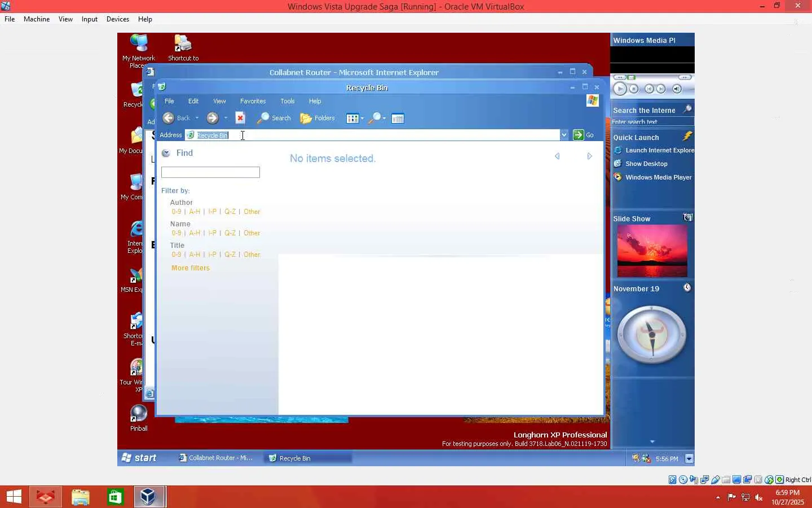812x508 pixels.
Task: Open the Address bar dropdown
Action: click(x=564, y=135)
